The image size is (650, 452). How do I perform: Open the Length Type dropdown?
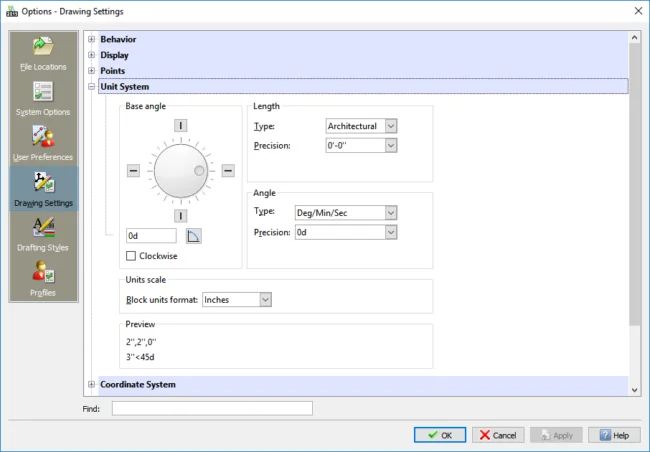point(391,126)
